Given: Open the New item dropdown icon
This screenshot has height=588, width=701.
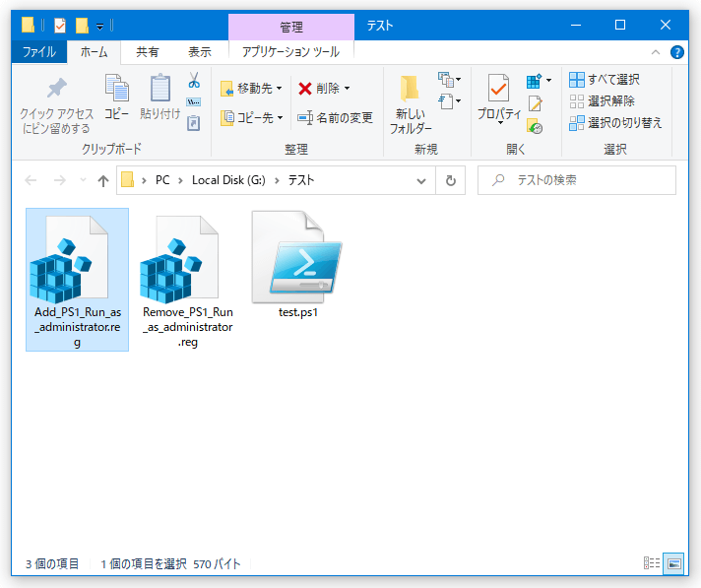Looking at the screenshot, I should (449, 80).
